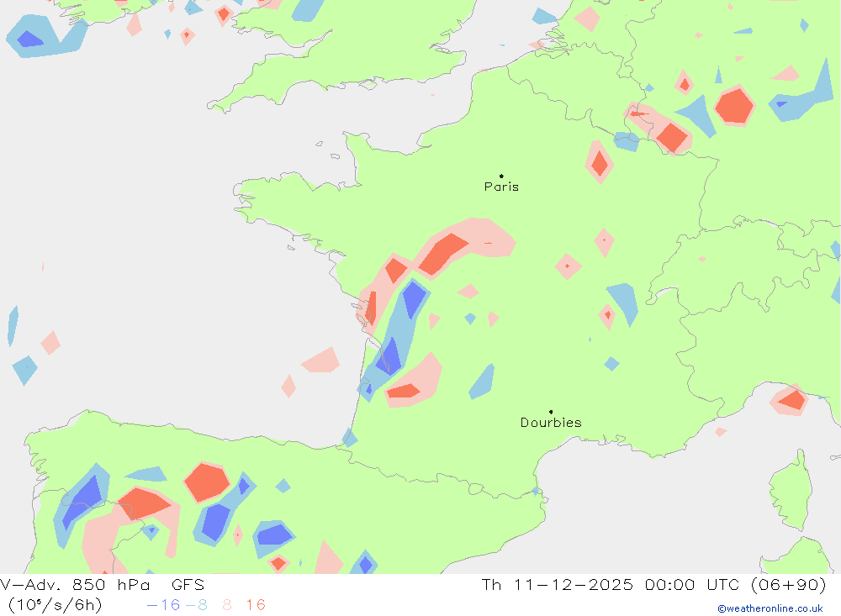The width and height of the screenshot is (841, 616).
Task: Click the pink 8 legend value
Action: [227, 605]
